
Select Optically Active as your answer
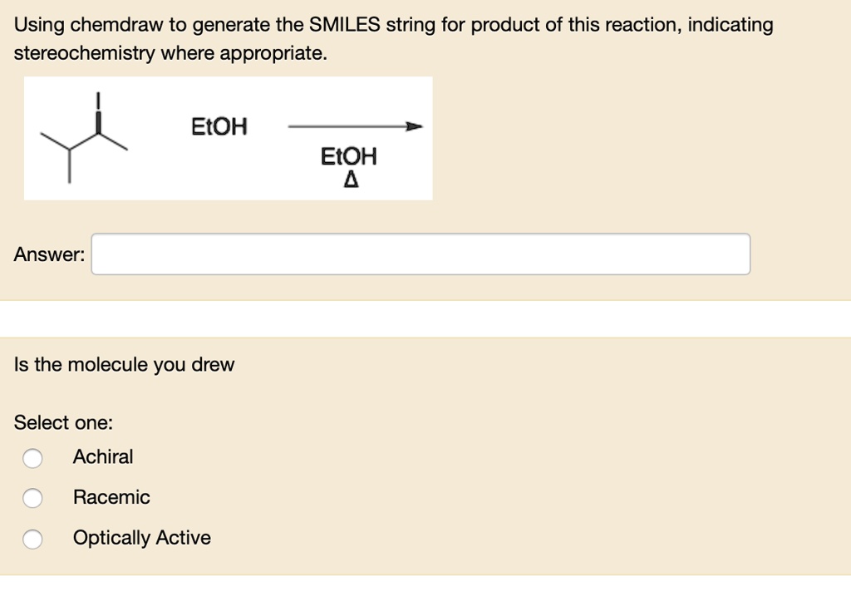coord(33,539)
